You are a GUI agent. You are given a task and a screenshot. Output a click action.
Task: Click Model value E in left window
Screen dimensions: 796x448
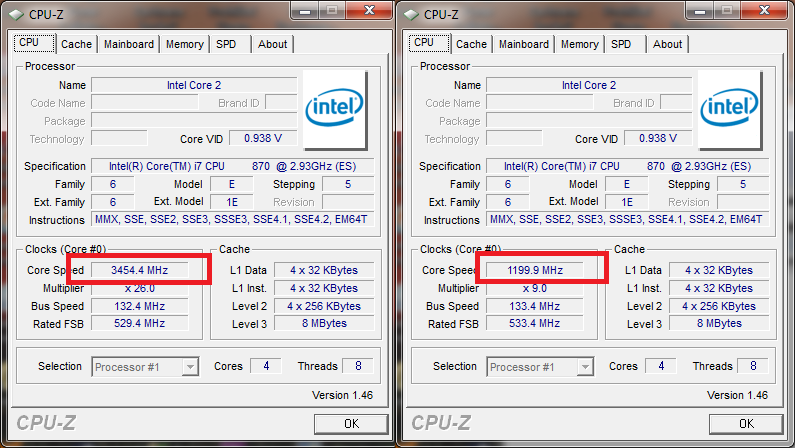coord(231,184)
